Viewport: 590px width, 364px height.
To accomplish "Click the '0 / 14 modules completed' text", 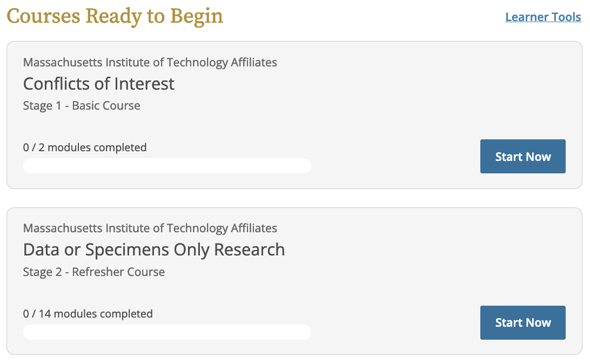I will coord(88,313).
